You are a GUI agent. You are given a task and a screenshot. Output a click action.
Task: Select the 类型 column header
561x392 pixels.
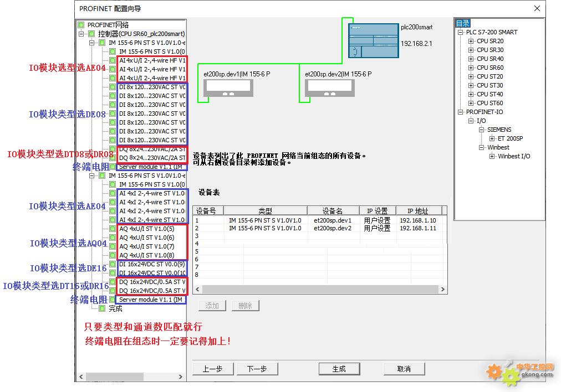coord(265,210)
